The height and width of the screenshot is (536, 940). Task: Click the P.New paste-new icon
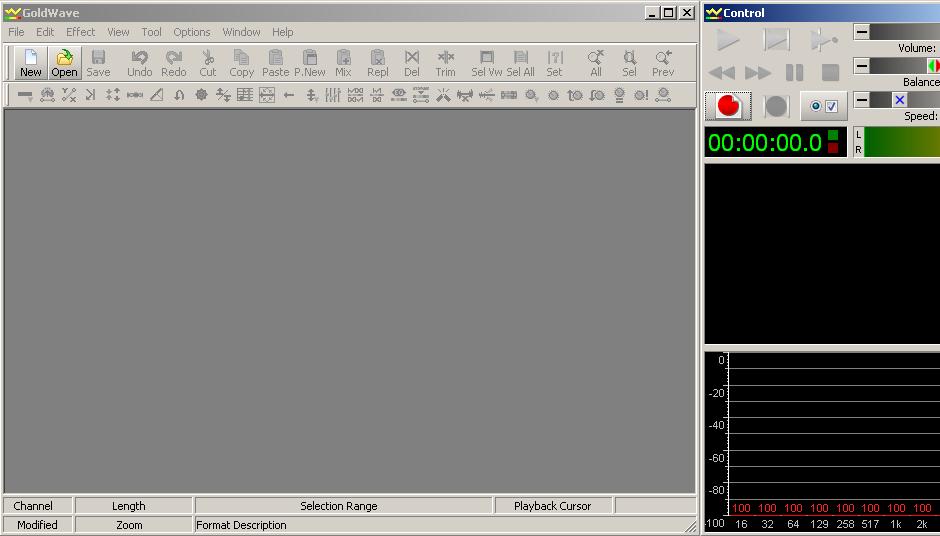[310, 63]
